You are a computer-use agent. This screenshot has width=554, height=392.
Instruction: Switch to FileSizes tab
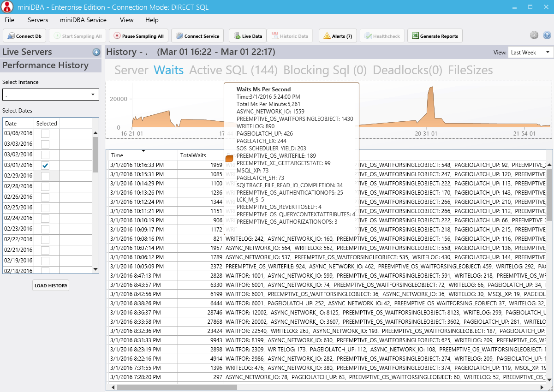[471, 70]
